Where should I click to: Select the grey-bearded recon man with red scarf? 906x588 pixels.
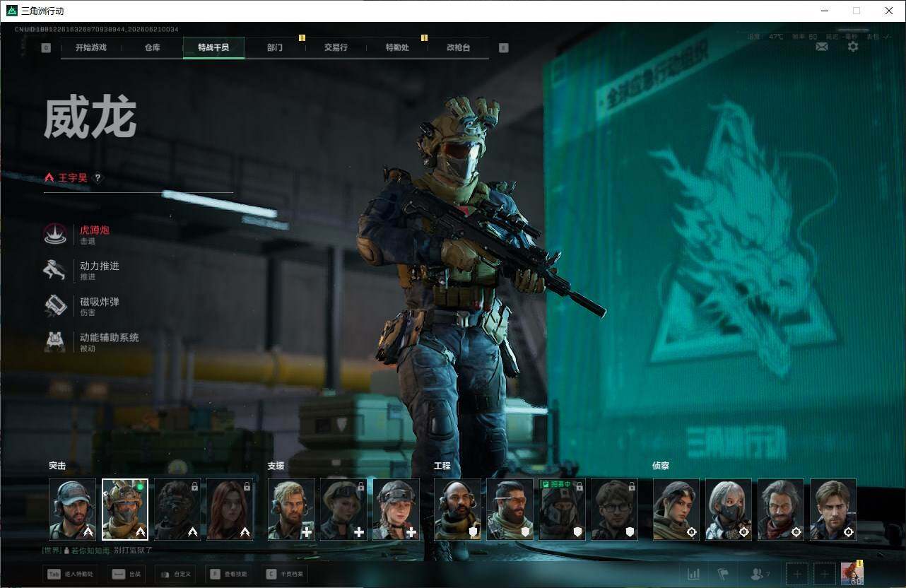click(x=781, y=510)
